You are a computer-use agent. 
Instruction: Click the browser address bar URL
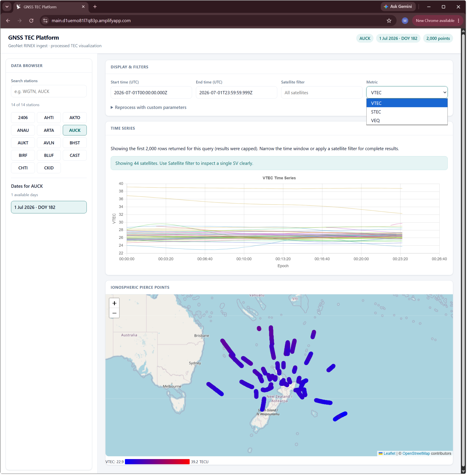point(91,21)
